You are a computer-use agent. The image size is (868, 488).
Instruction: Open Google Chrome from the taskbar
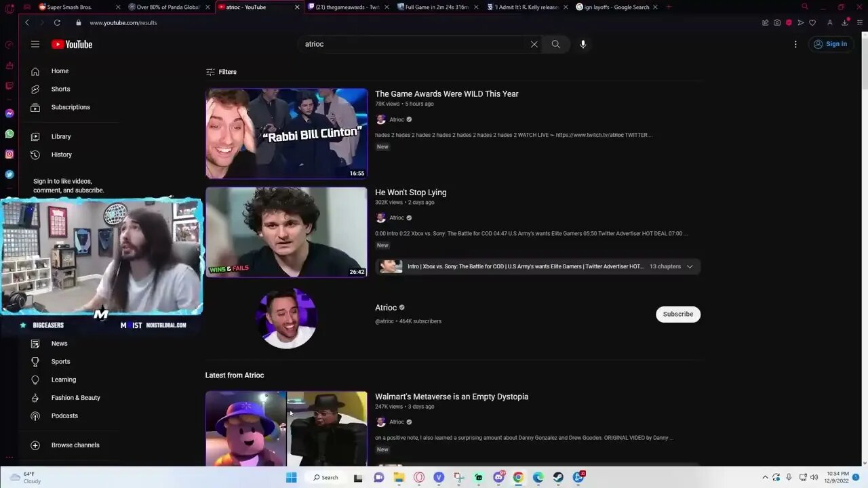tap(518, 477)
